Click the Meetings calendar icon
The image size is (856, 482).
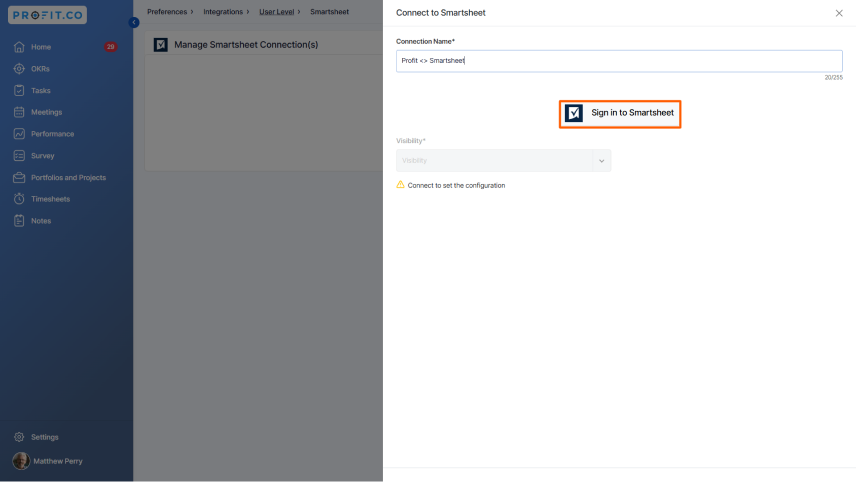click(19, 112)
